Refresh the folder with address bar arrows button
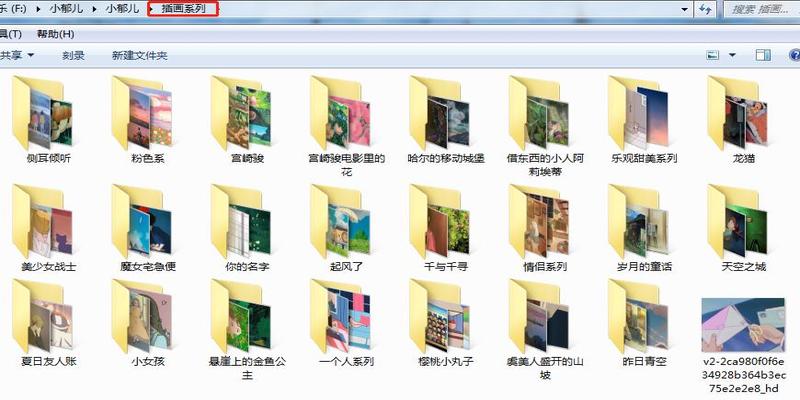Viewport: 800px width, 400px height. [705, 9]
